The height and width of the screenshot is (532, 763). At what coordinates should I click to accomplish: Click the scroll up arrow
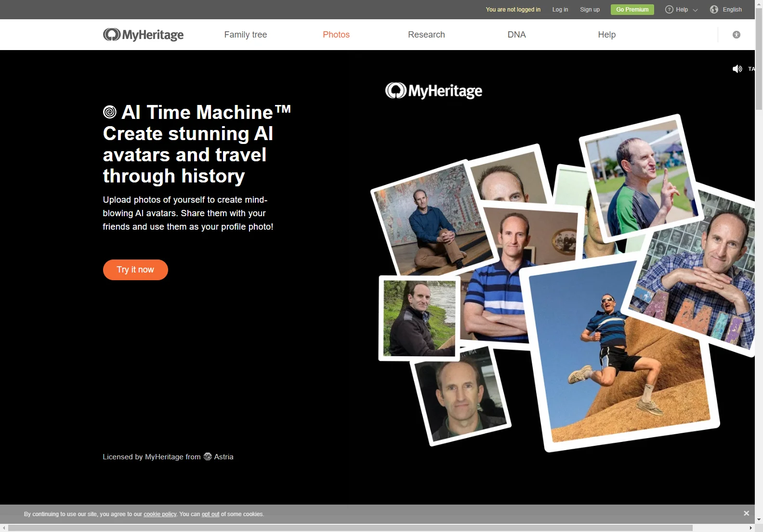click(x=759, y=4)
